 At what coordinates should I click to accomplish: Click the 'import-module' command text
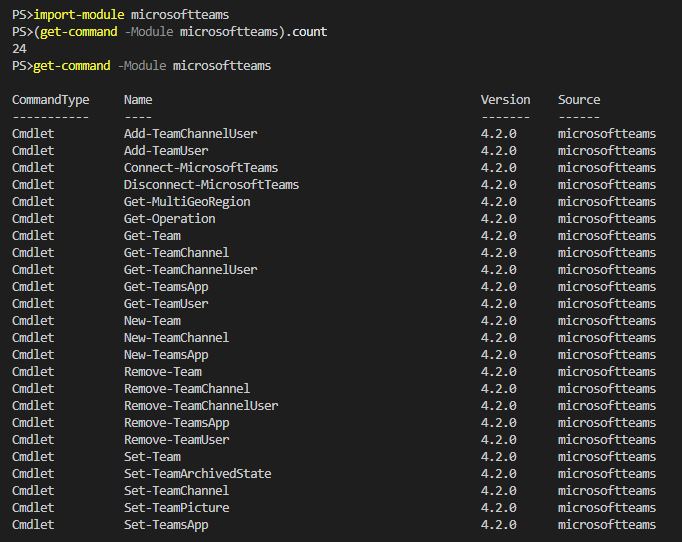79,15
